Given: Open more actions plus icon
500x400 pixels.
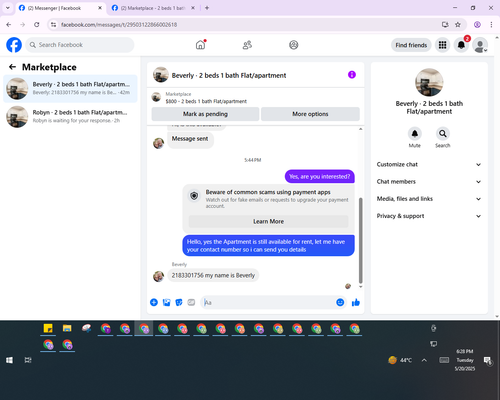Looking at the screenshot, I should pos(154,302).
